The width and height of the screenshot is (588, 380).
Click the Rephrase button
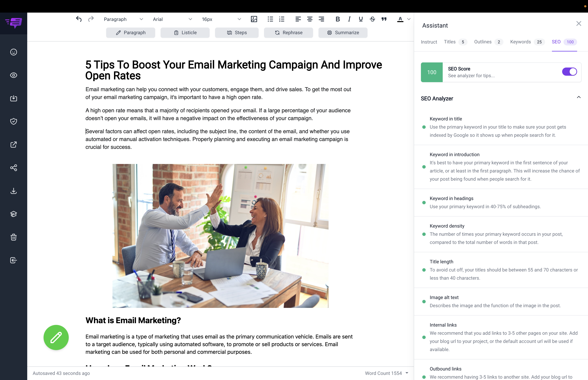click(288, 32)
